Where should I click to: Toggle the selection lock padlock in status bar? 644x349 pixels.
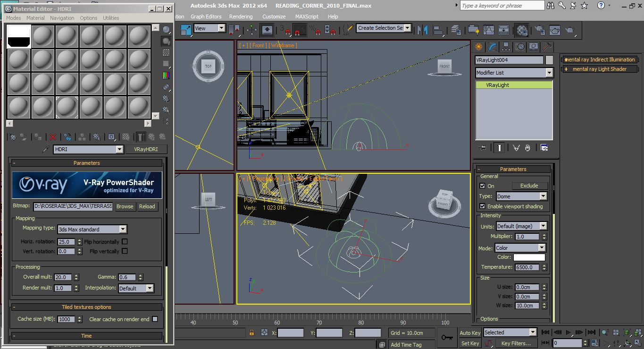[252, 333]
